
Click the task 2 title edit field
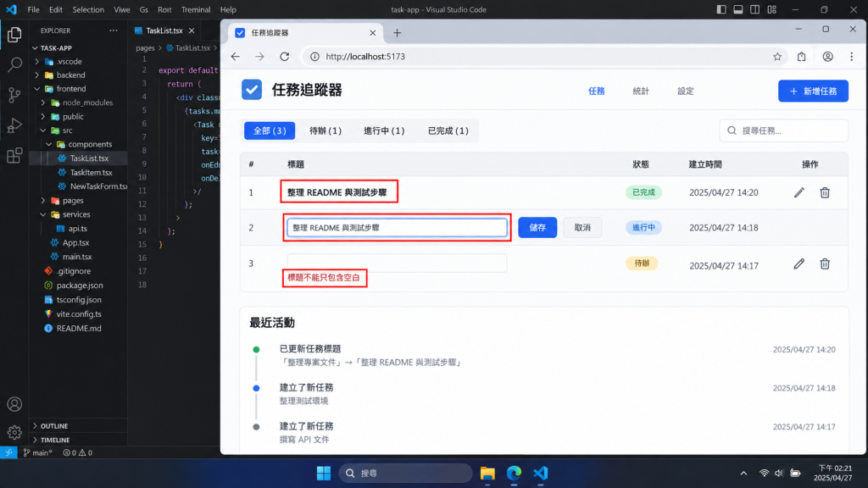tap(397, 227)
